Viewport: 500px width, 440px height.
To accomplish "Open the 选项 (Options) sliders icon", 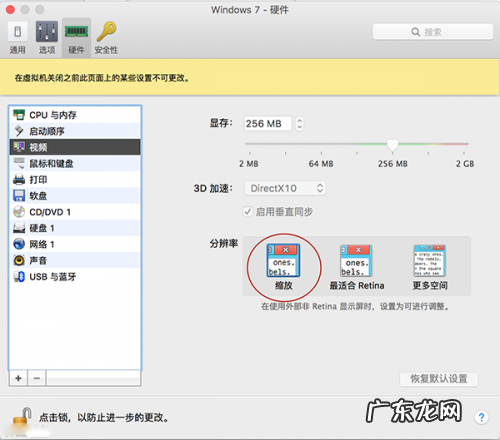I will (47, 37).
